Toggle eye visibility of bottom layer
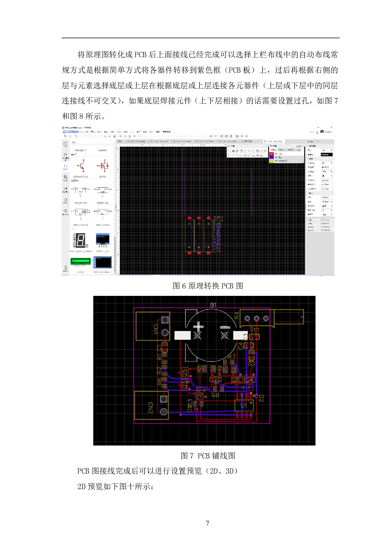Screen dimensions: 392x555 tap(276, 157)
